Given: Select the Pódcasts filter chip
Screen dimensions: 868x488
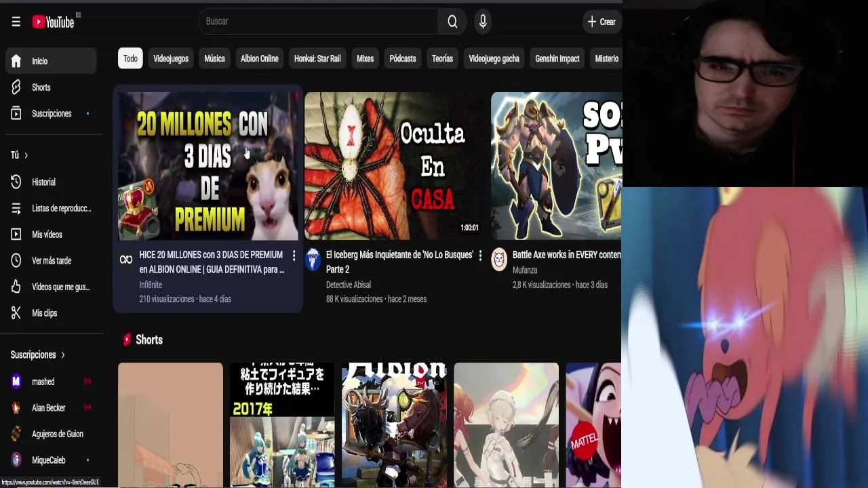Looking at the screenshot, I should (403, 58).
